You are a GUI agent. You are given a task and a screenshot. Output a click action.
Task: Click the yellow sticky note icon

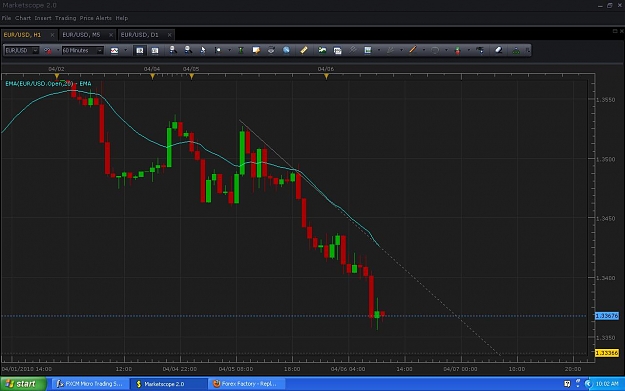256,50
